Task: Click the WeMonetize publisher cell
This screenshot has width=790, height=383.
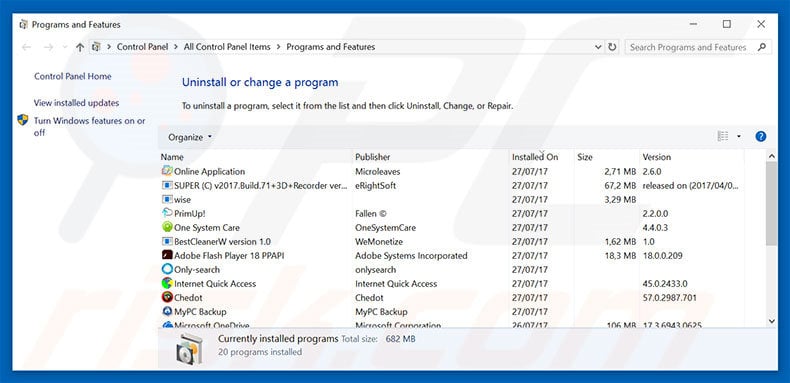Action: [379, 241]
